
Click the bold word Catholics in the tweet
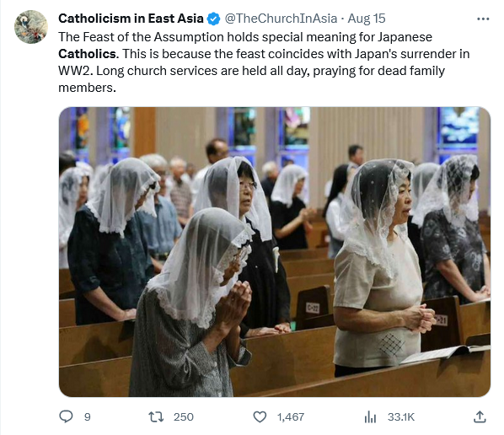(x=88, y=54)
